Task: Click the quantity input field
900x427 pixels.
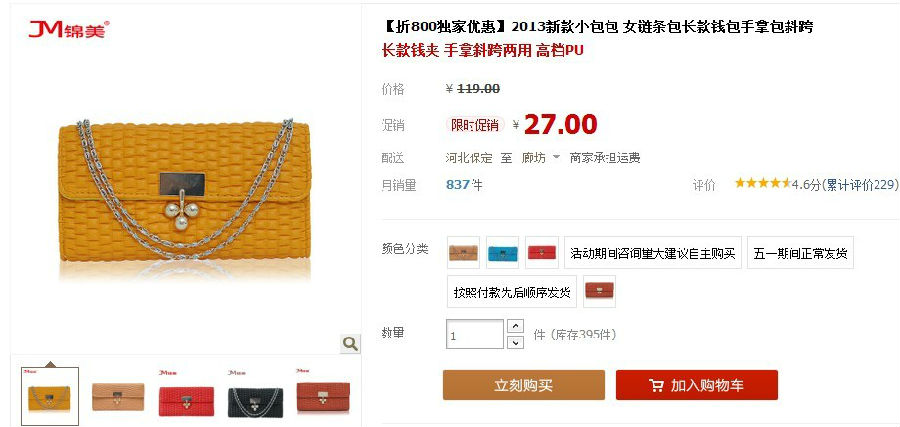Action: coord(475,335)
